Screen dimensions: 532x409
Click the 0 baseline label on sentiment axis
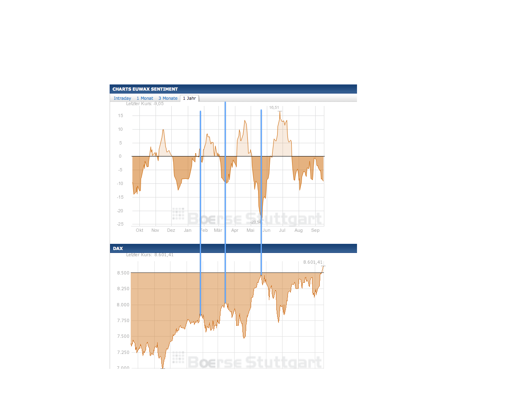[120, 156]
